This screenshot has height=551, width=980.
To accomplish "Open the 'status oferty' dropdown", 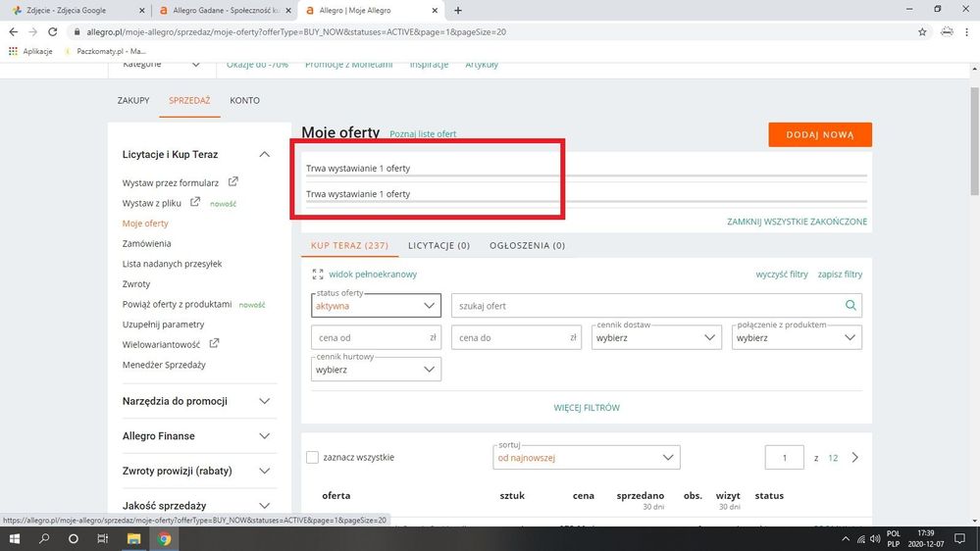I will coord(377,306).
